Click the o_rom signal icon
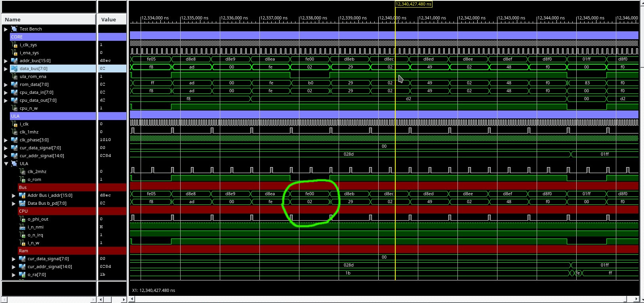The image size is (644, 303). click(22, 179)
